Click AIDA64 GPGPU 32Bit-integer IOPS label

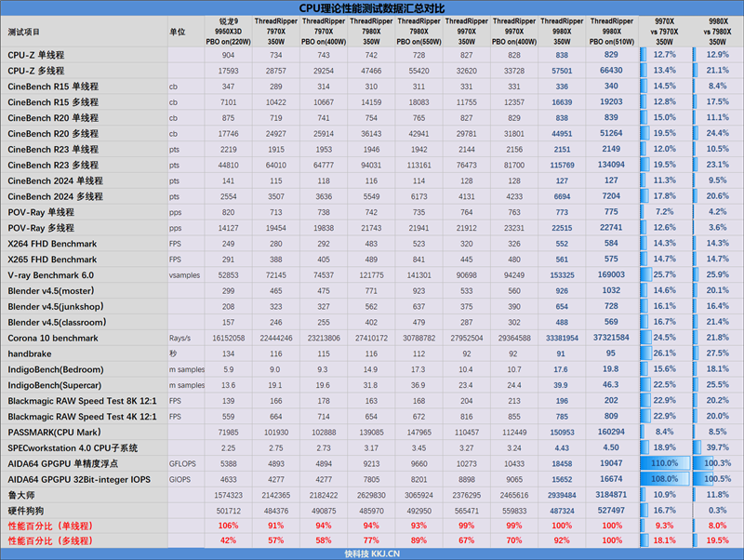[79, 479]
